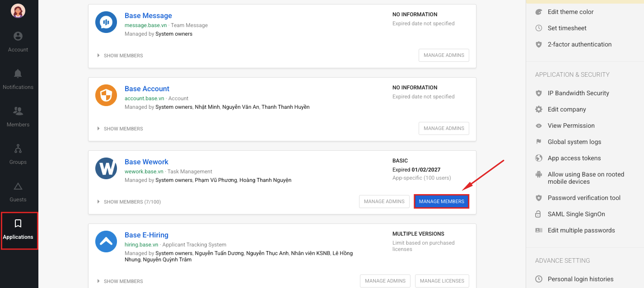Open SAML Single SignOn
Image resolution: width=644 pixels, height=288 pixels.
(x=576, y=214)
